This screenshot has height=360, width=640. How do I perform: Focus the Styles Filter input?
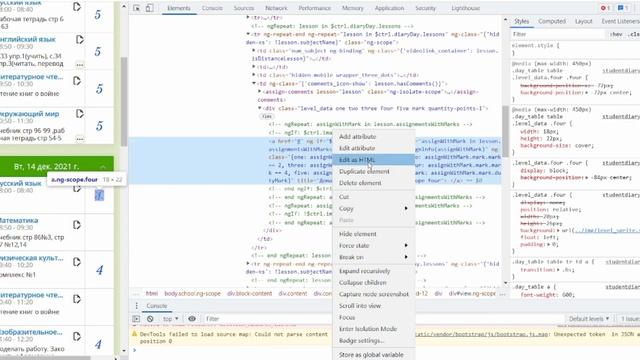coord(558,34)
